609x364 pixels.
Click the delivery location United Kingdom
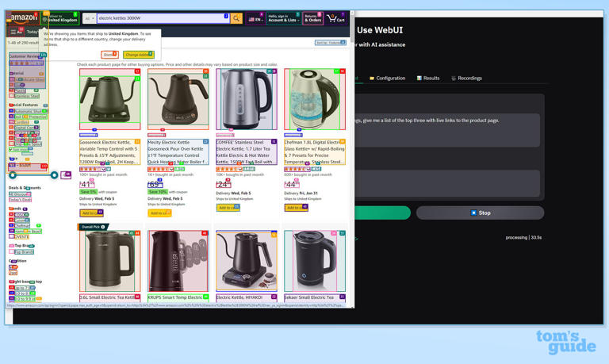[x=60, y=18]
